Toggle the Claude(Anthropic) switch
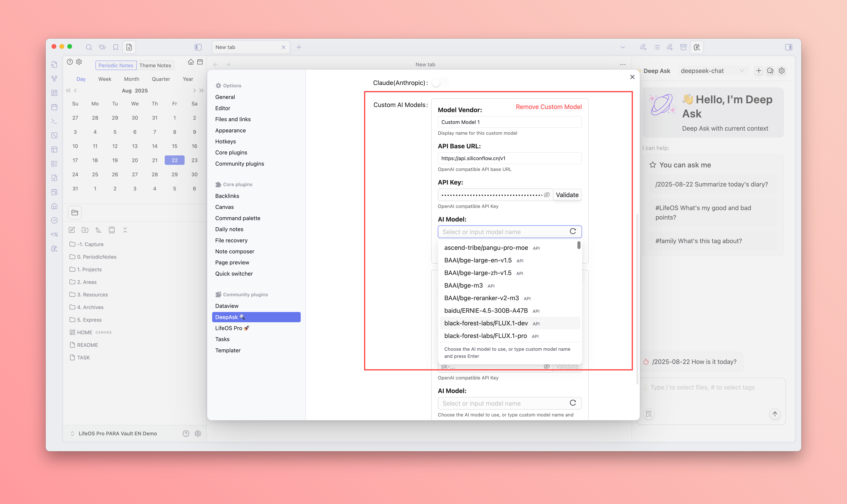The width and height of the screenshot is (847, 504). click(x=440, y=83)
